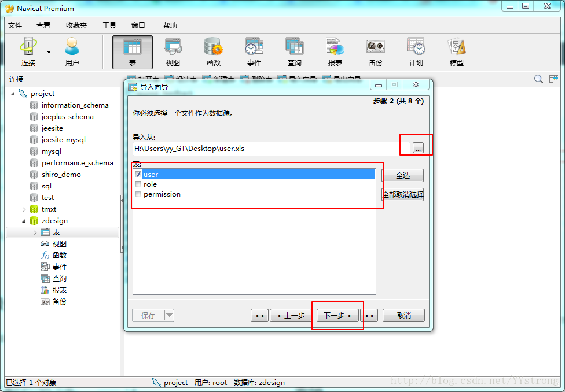Enable the permission table checkbox

[138, 194]
